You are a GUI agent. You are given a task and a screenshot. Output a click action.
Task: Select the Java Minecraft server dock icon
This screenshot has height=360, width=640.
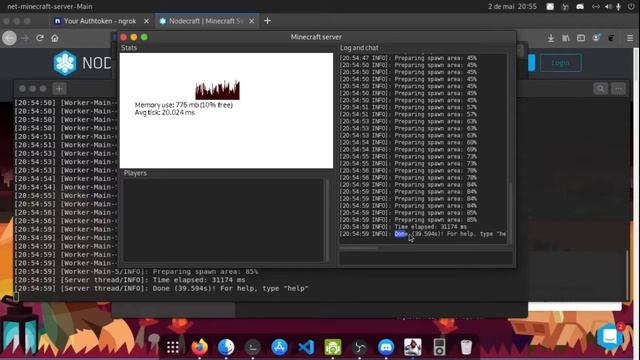[413, 347]
